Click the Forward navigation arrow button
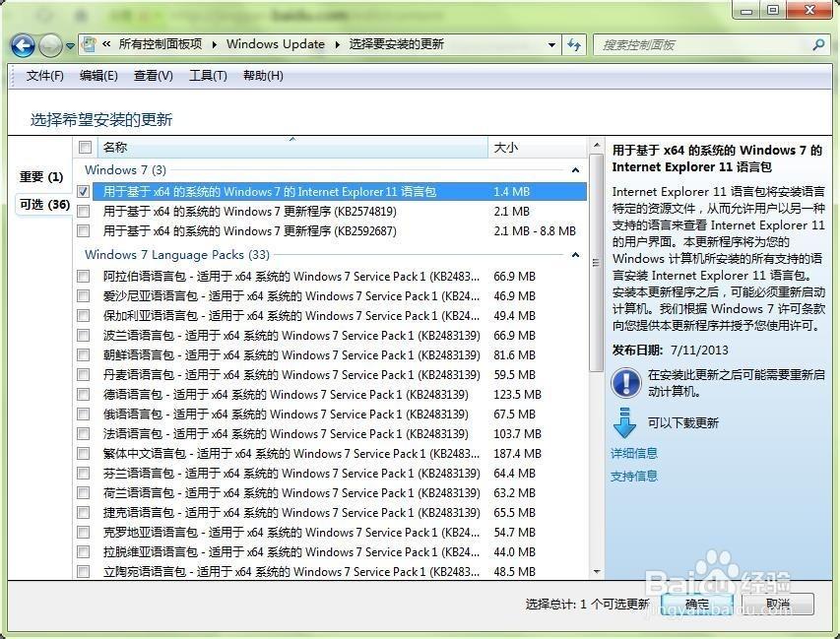The width and height of the screenshot is (840, 639). [x=50, y=45]
